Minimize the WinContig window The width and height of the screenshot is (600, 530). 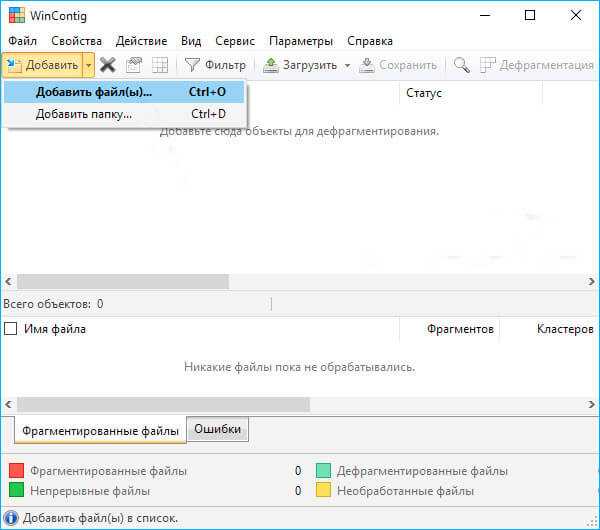pyautogui.click(x=485, y=15)
